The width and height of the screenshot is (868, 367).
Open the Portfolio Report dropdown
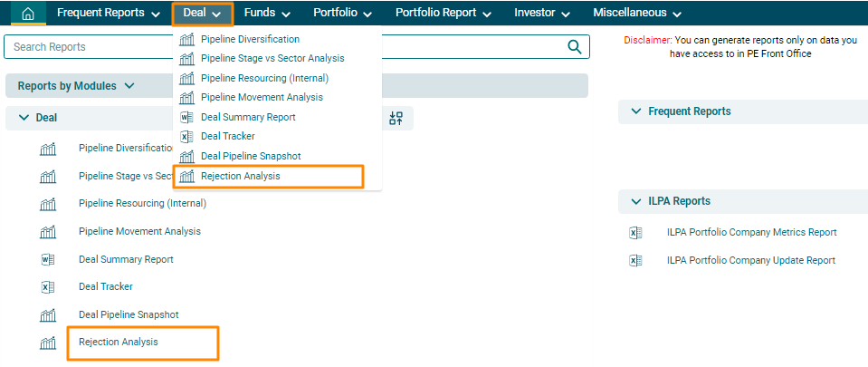443,14
